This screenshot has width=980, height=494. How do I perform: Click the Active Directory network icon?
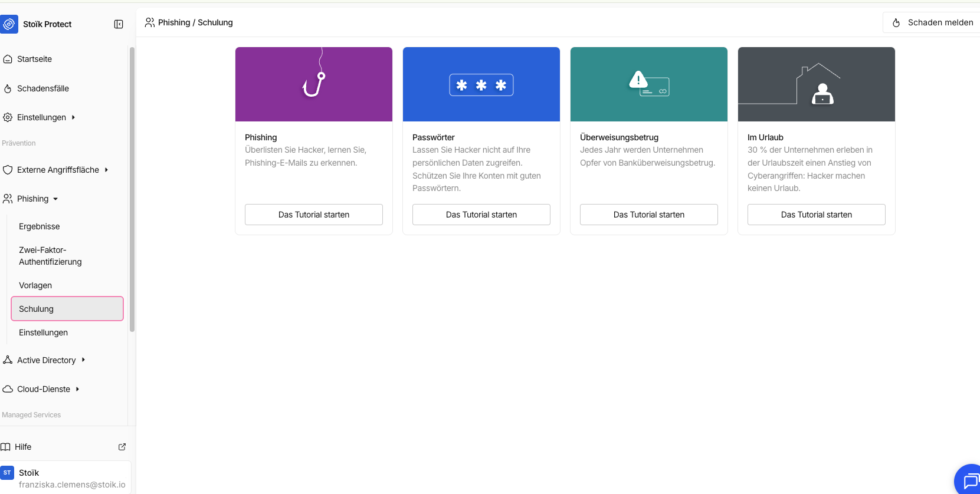tap(8, 360)
